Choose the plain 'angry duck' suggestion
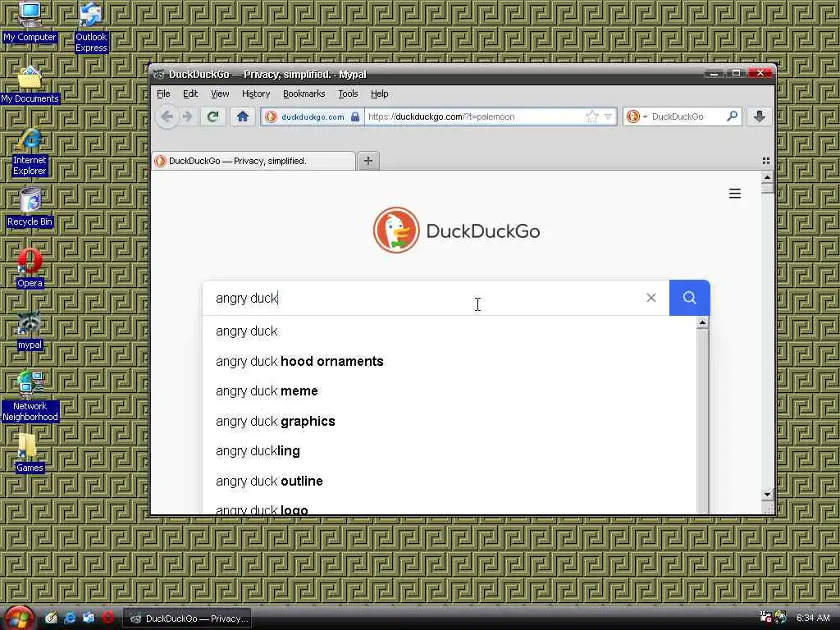Viewport: 840px width, 630px height. coord(450,331)
